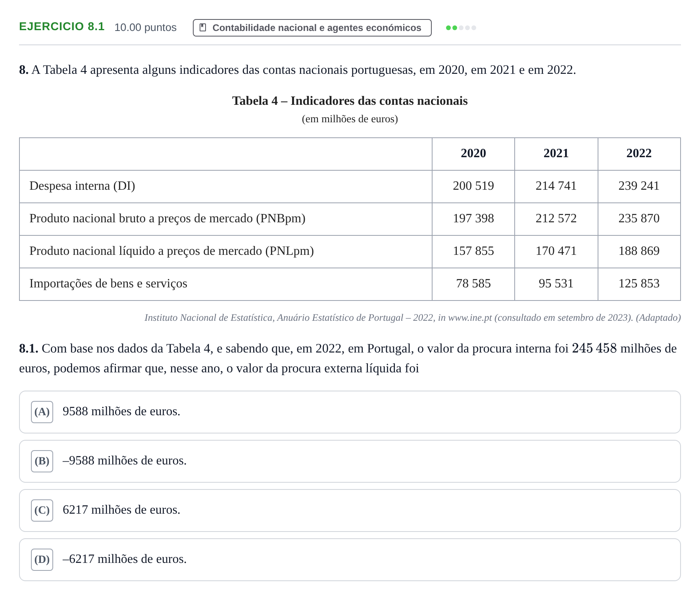This screenshot has height=601, width=700.
Task: Click the value 188 869 cell
Action: point(639,252)
